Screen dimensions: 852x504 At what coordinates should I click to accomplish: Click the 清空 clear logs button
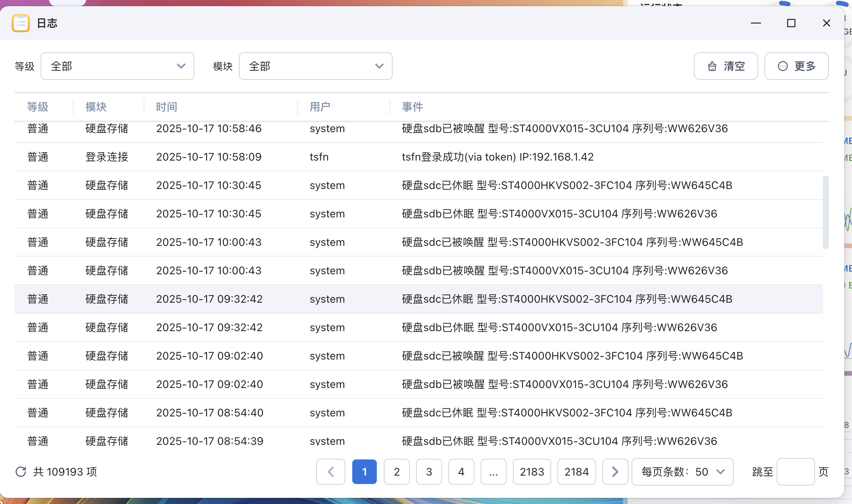[x=726, y=66]
